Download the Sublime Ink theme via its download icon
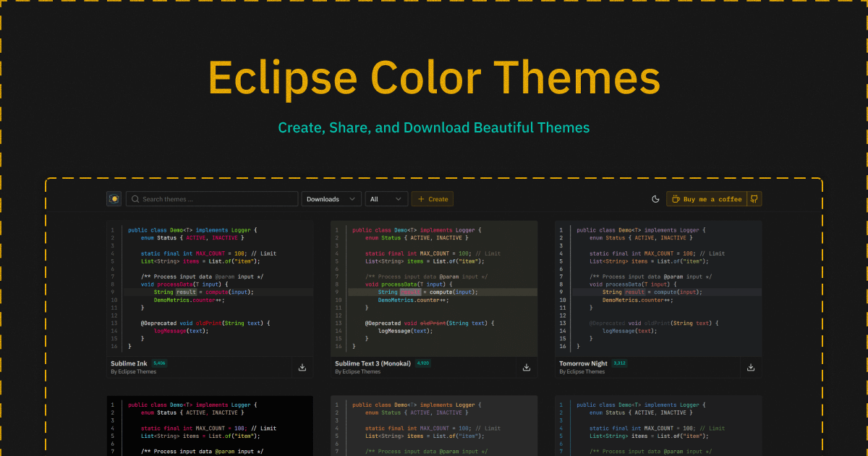The width and height of the screenshot is (868, 456). pyautogui.click(x=302, y=367)
